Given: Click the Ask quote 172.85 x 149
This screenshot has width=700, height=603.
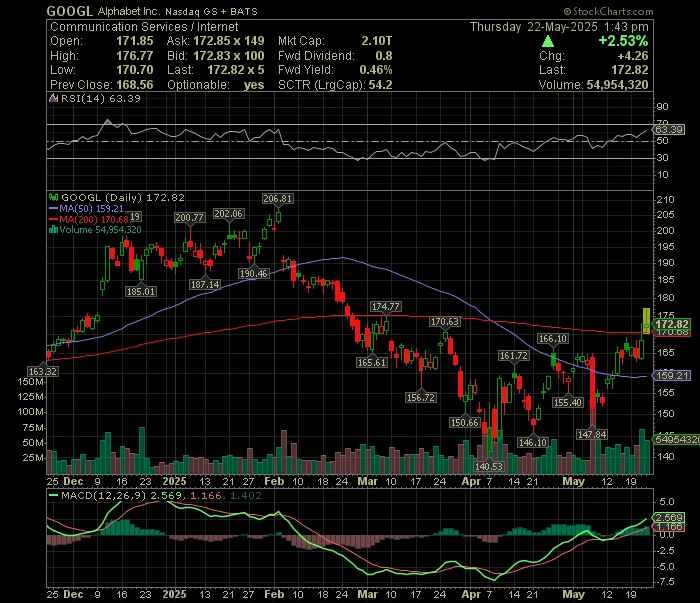Looking at the screenshot, I should tap(229, 41).
